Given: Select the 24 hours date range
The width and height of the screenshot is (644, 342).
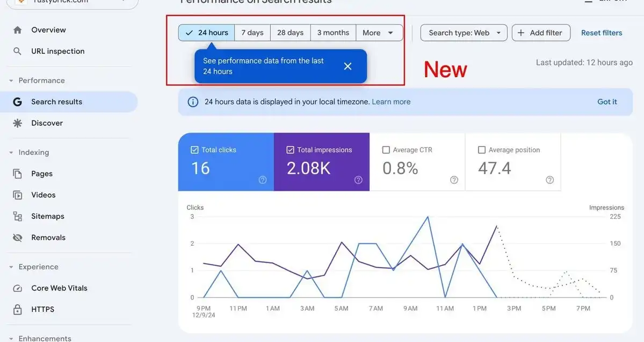Looking at the screenshot, I should click(x=207, y=33).
